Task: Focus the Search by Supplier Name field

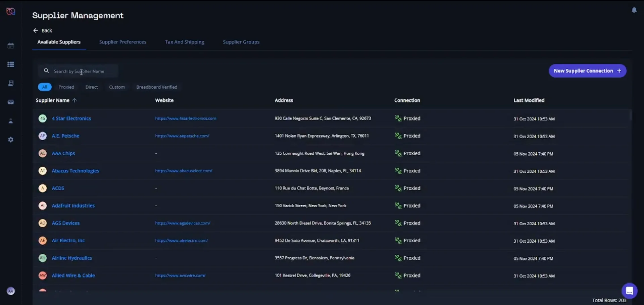Action: pos(78,71)
